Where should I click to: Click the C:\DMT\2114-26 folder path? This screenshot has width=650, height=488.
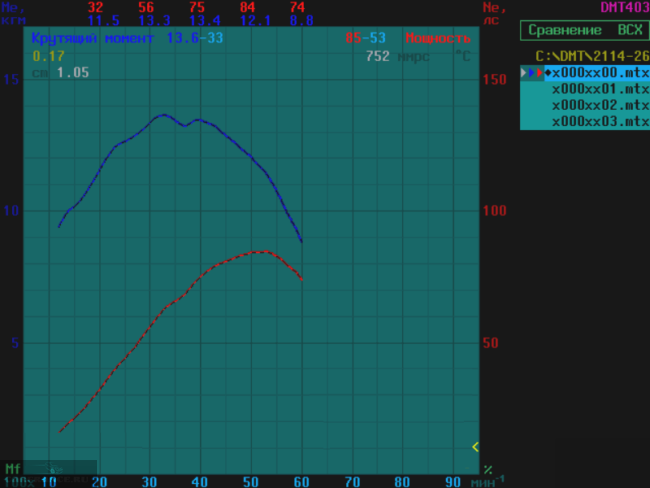592,56
